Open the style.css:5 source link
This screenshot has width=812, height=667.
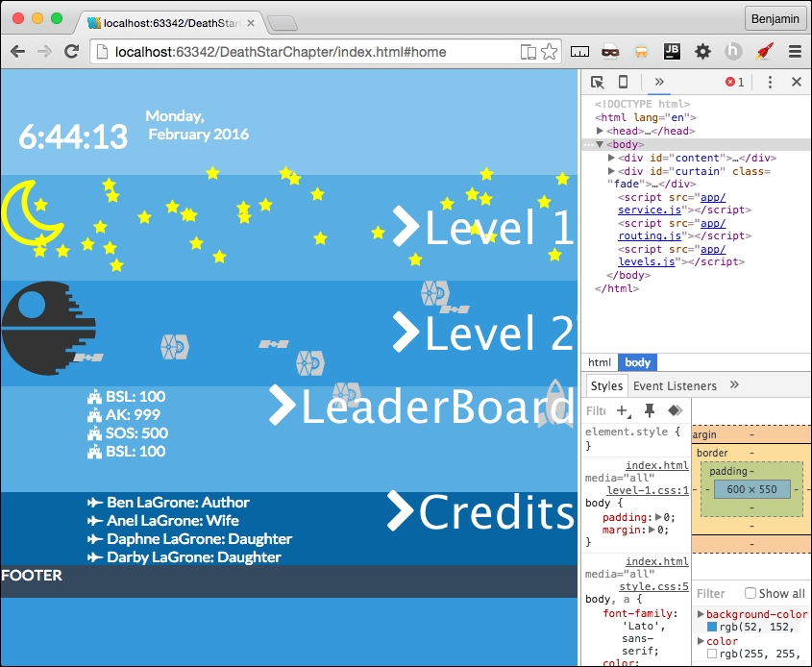665,587
